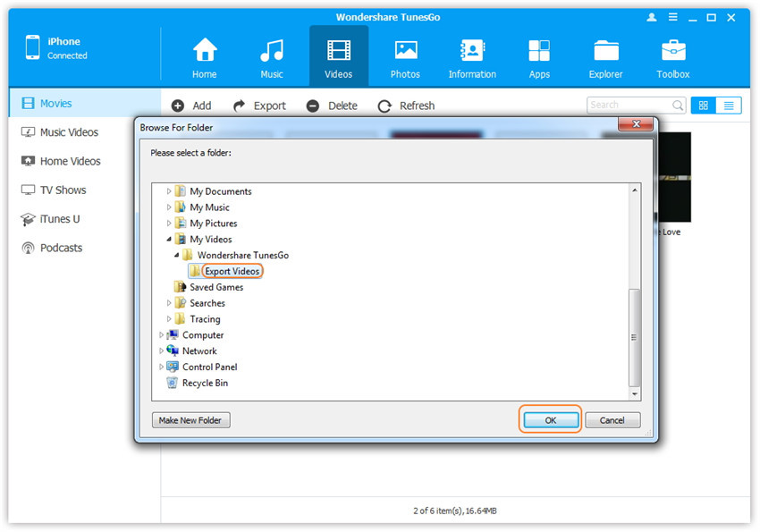This screenshot has height=532, width=760.
Task: Select Music Videos in the sidebar
Action: [69, 132]
